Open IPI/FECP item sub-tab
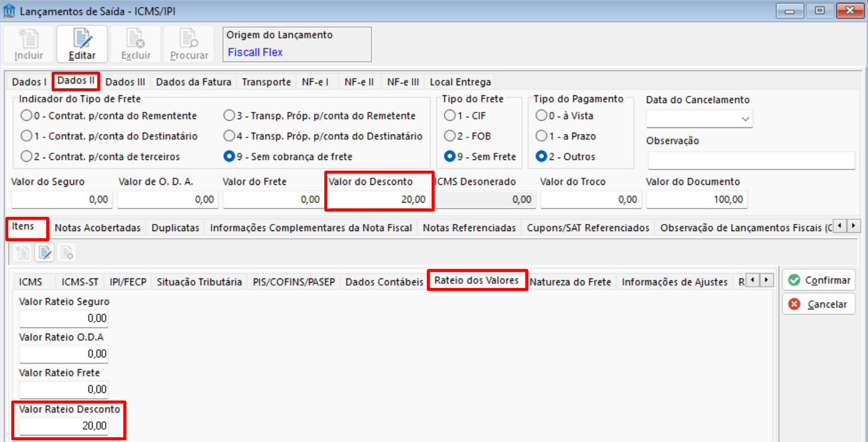Image resolution: width=868 pixels, height=442 pixels. [128, 282]
